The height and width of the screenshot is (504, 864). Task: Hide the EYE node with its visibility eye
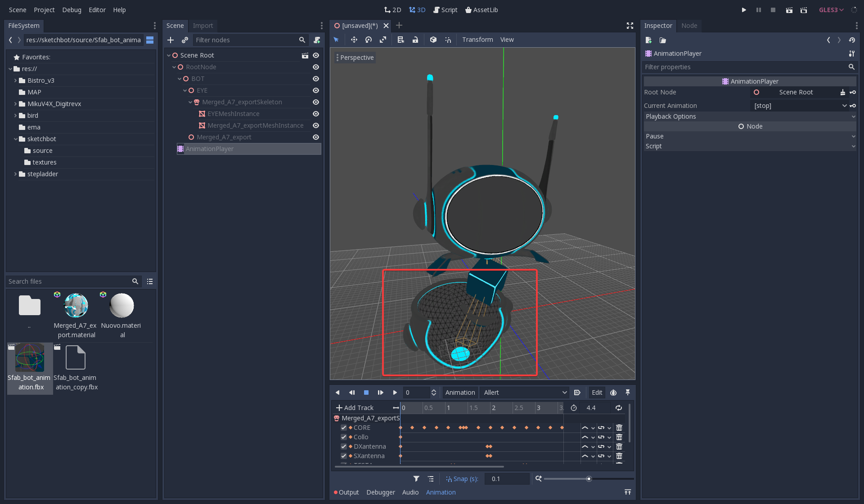point(316,90)
